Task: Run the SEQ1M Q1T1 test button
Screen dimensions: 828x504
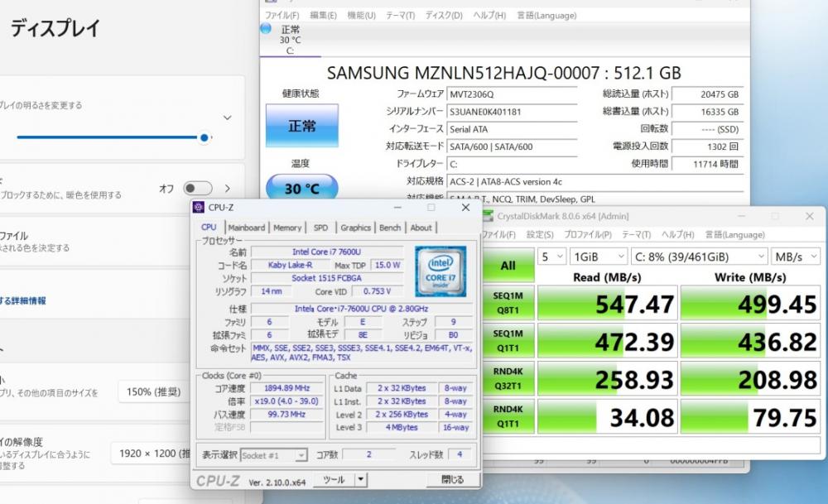Action: 508,341
